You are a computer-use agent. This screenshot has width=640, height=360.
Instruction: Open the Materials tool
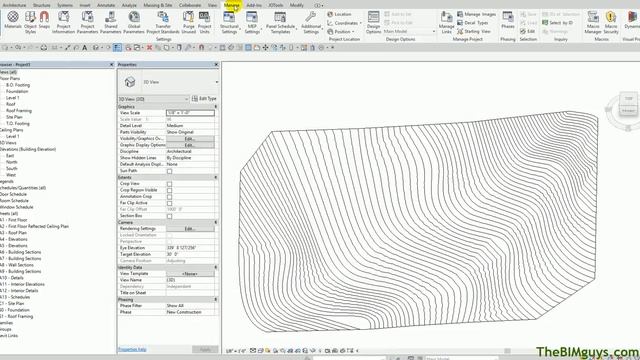pyautogui.click(x=13, y=21)
